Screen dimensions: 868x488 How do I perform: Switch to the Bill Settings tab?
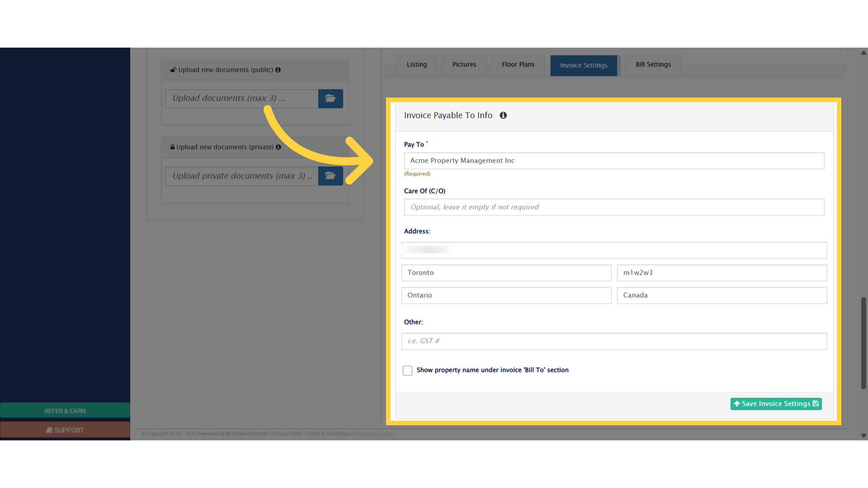tap(653, 65)
